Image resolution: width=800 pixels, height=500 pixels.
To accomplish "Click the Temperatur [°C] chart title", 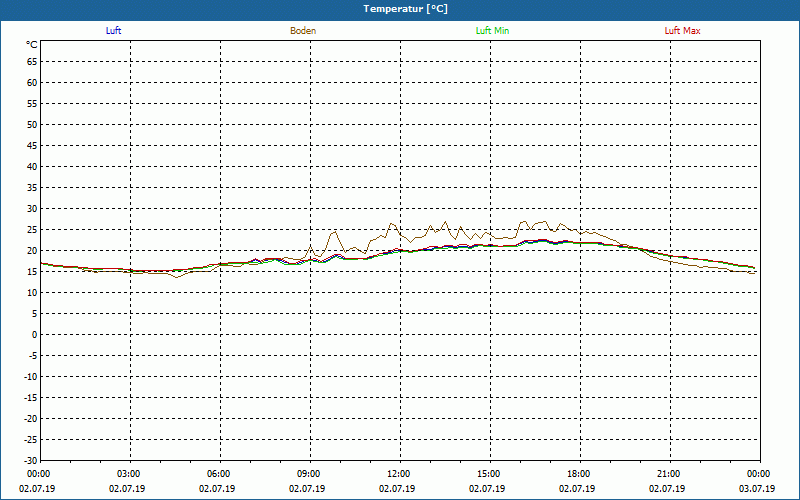I will point(405,9).
